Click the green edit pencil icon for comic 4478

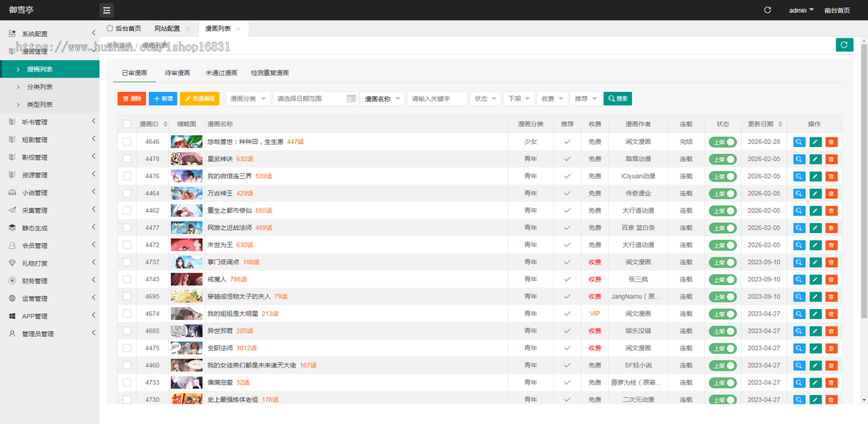(815, 159)
